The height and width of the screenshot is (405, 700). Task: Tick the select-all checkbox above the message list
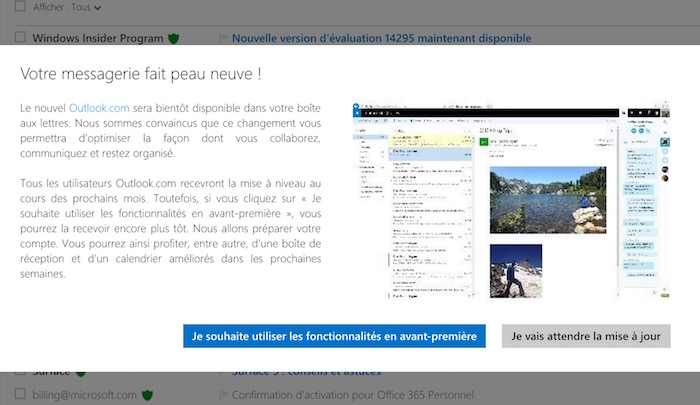click(x=20, y=6)
